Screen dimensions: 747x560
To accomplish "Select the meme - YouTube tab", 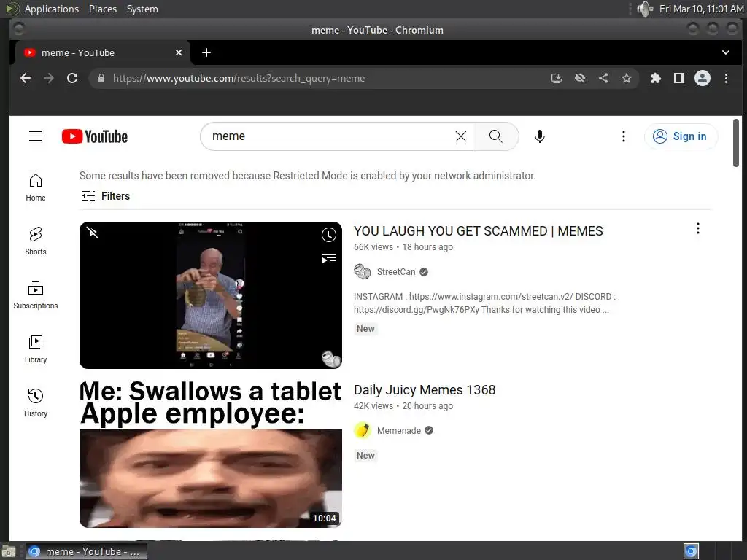I will click(102, 52).
